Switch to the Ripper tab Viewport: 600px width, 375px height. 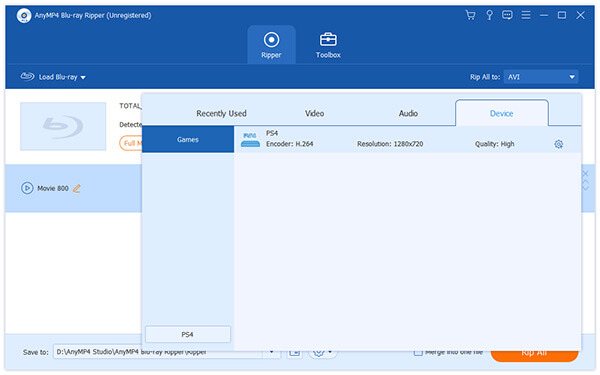coord(271,45)
